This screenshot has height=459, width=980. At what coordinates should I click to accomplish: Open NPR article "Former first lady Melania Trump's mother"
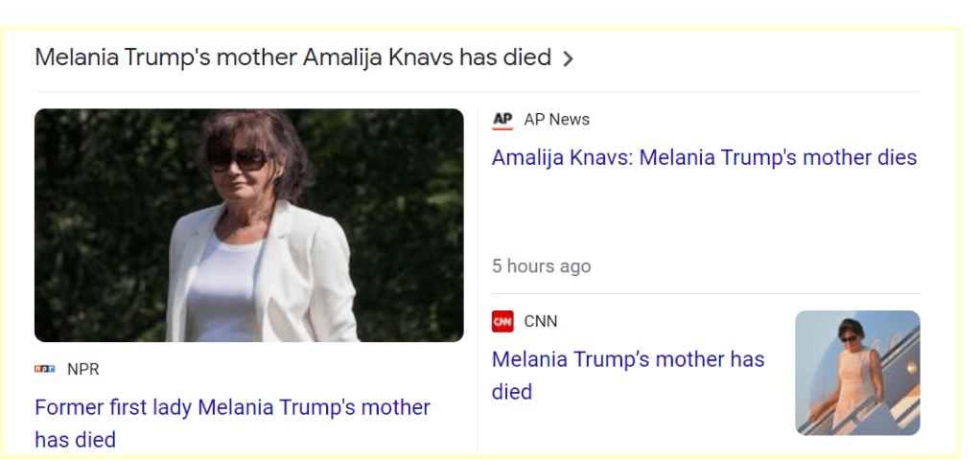(232, 407)
